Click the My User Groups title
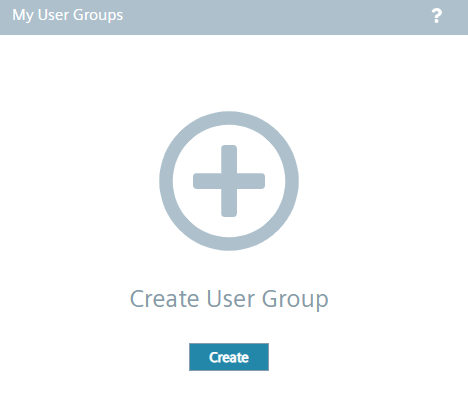This screenshot has width=468, height=409. pyautogui.click(x=68, y=15)
